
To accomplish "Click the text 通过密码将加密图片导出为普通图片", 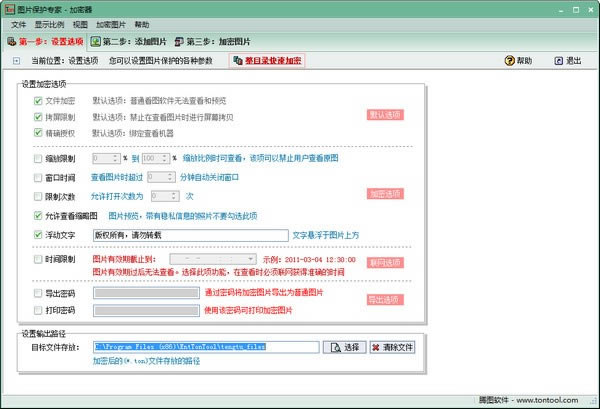I will tap(264, 293).
